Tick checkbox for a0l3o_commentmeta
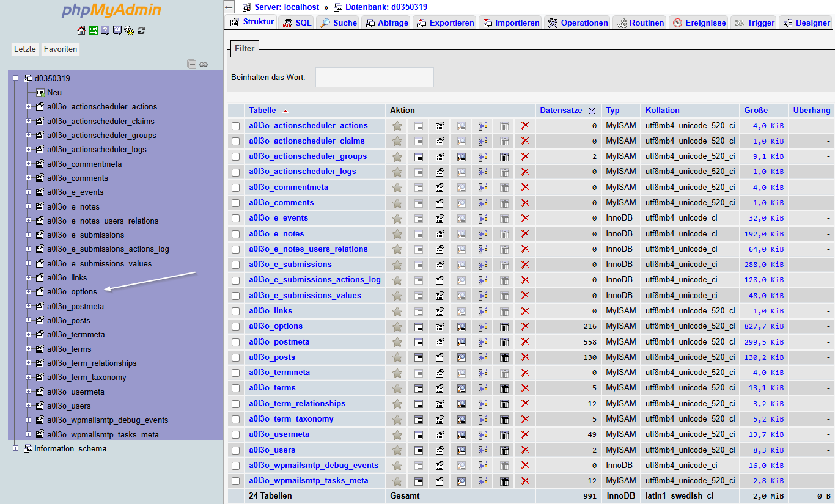Screen dimensions: 835x504 point(236,188)
